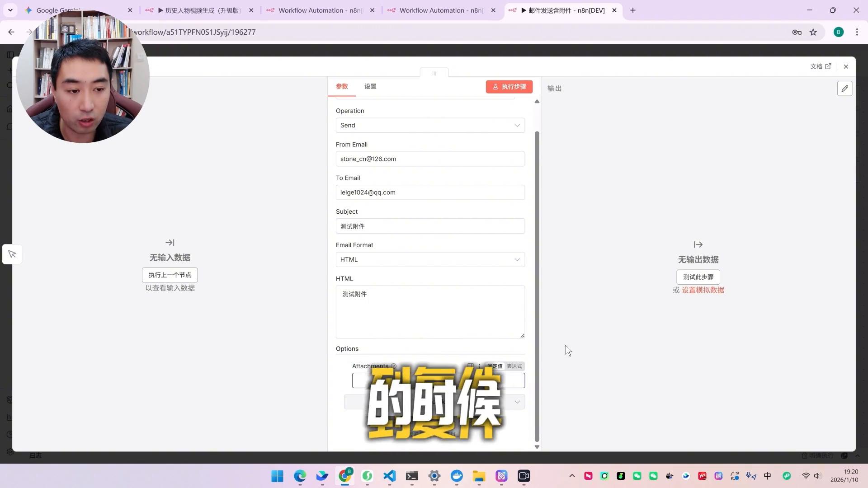
Task: Click the Attachments help question icon
Action: point(393,366)
